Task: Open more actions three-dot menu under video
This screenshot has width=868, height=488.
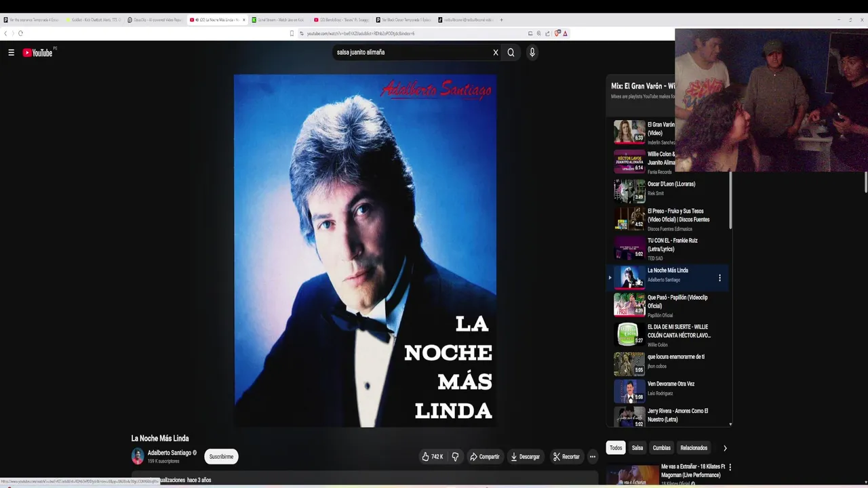Action: point(592,457)
